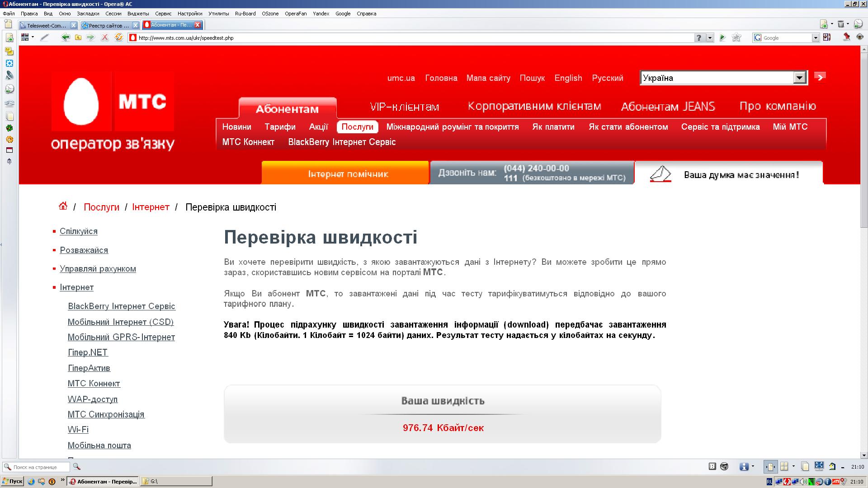The image size is (868, 488).
Task: Open the Закладки menu
Action: pos(88,14)
